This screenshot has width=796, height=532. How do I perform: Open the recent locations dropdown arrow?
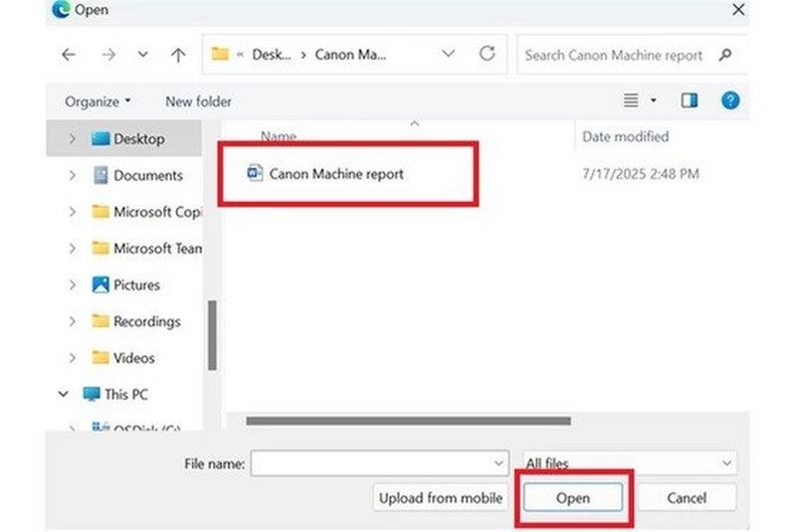[x=142, y=55]
